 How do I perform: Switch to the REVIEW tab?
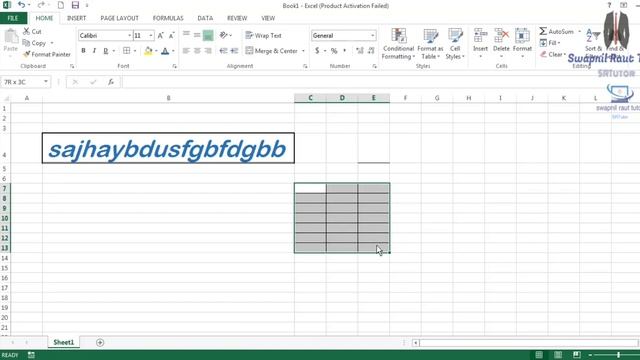click(237, 18)
